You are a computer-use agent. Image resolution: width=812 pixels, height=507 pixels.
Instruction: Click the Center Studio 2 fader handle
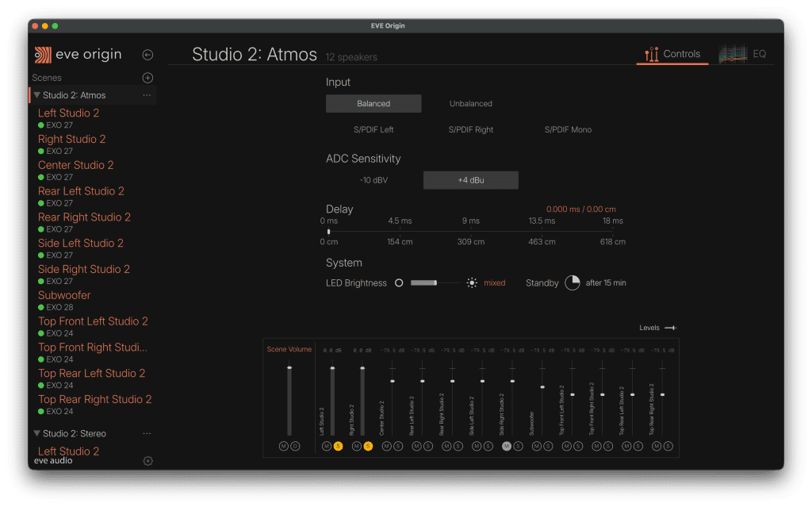click(393, 382)
